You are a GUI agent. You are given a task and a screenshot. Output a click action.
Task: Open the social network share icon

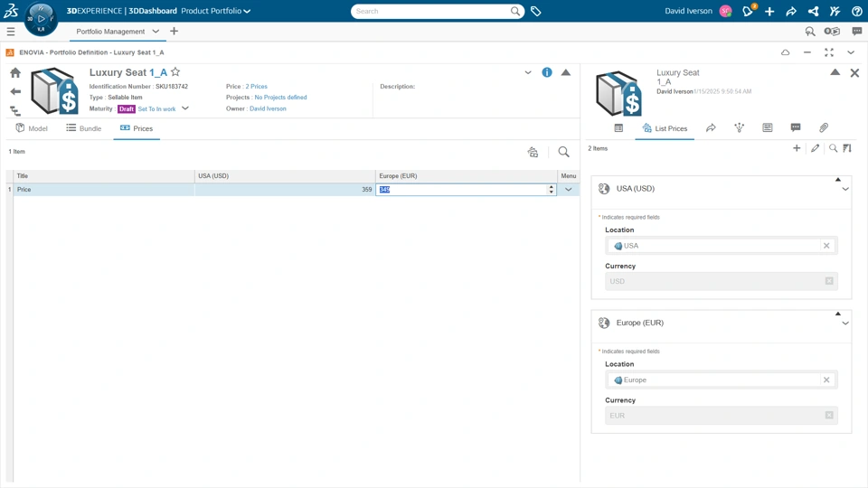813,11
